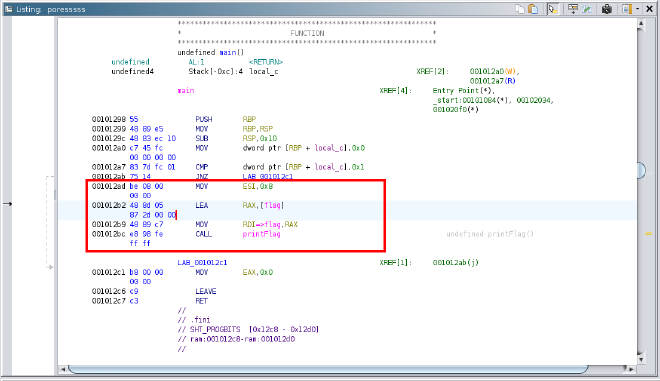Close the Listing panel with X
Screen dimensions: 660x381
tap(649, 9)
